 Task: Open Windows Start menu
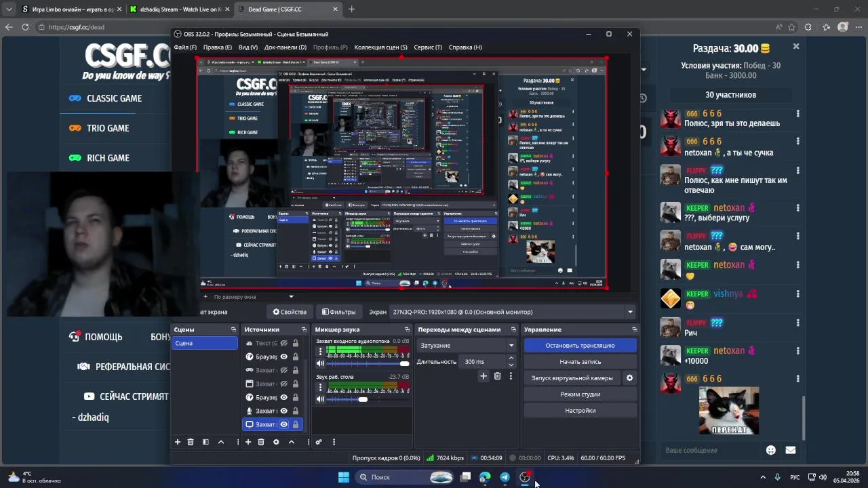[x=344, y=477]
